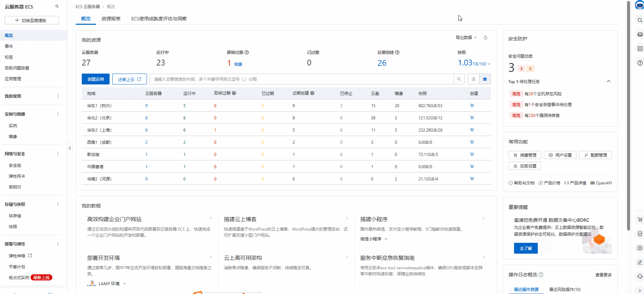Screen dimensions: 644x294
Task: Open the 高效构建企业门户网站 tutorial arrow
Action: [x=211, y=218]
